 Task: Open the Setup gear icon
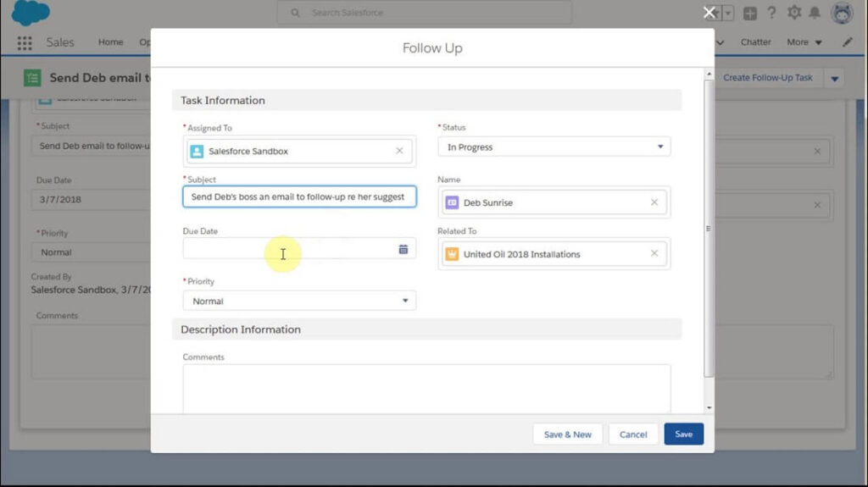793,13
